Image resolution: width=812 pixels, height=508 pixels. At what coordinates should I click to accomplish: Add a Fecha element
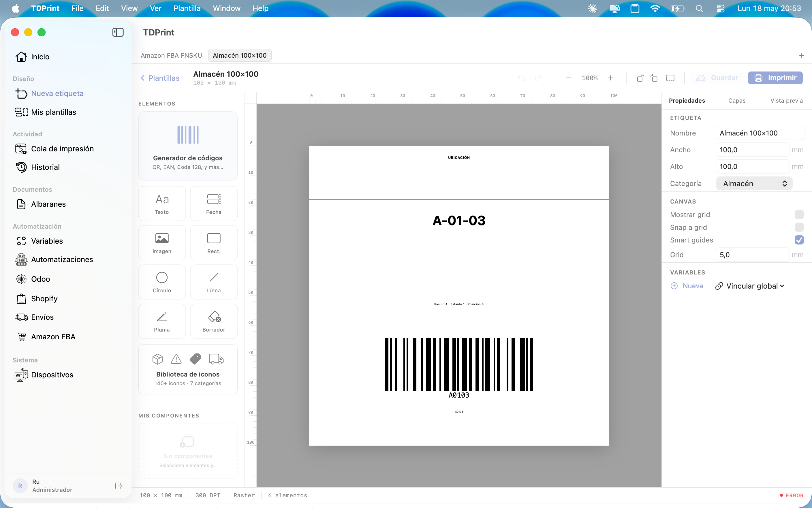pyautogui.click(x=214, y=204)
